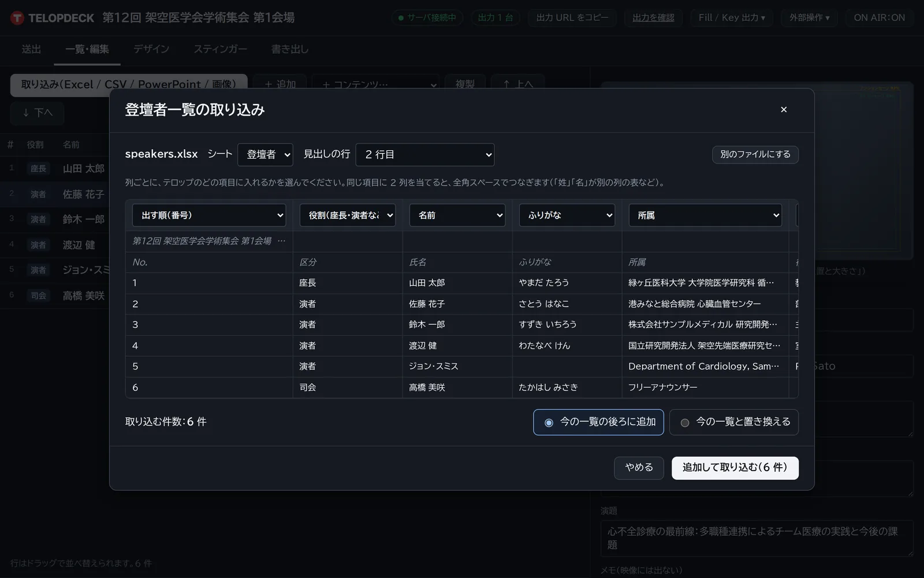Screen dimensions: 924x578
Task: Open the 外部操作 menu
Action: (x=810, y=18)
